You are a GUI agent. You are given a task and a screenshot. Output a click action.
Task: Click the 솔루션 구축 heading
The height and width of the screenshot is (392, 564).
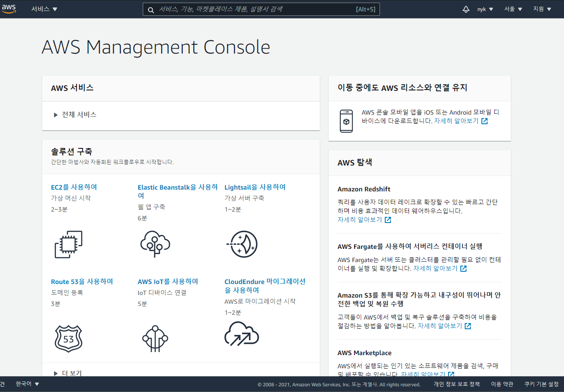pos(72,151)
